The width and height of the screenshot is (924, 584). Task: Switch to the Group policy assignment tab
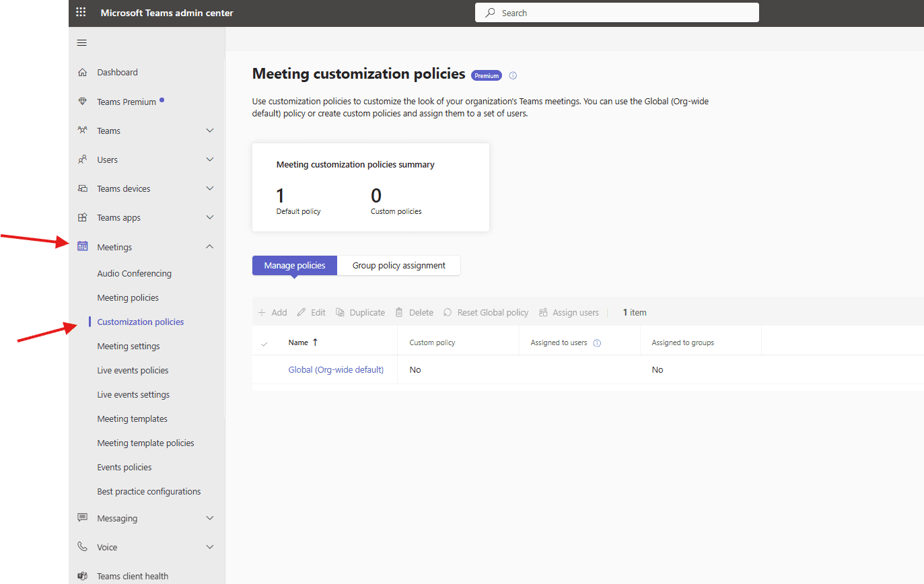pyautogui.click(x=398, y=265)
